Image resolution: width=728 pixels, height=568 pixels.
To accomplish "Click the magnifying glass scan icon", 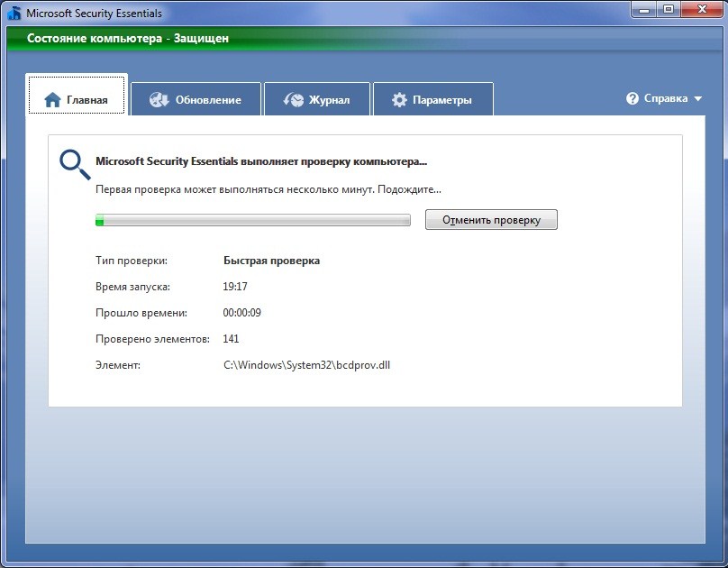I will pos(75,164).
